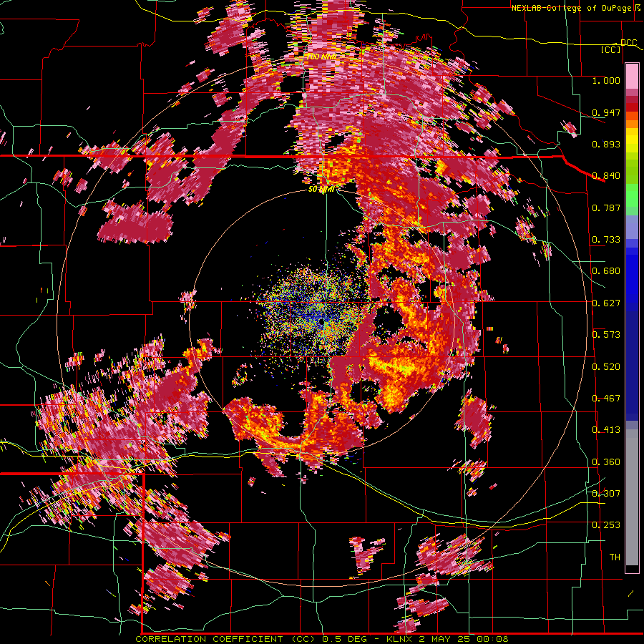Select the 0.467 legend value

tap(606, 399)
